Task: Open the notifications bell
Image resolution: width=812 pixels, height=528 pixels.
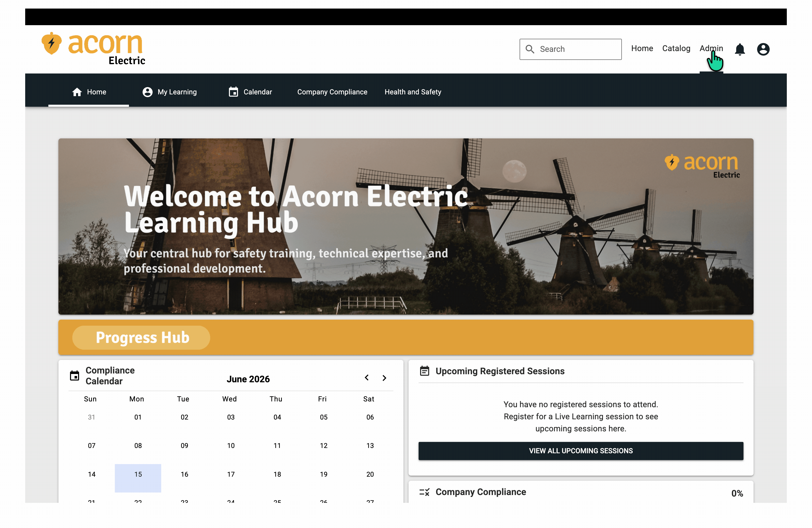Action: click(739, 49)
